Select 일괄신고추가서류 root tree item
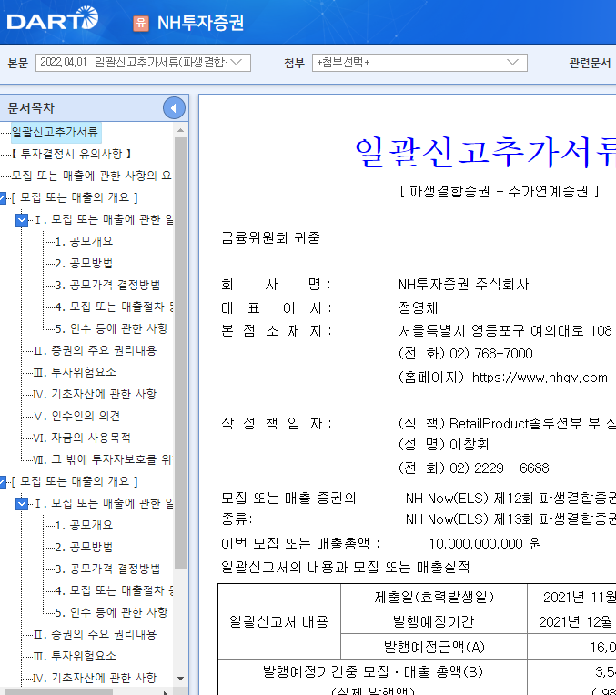 pos(55,132)
